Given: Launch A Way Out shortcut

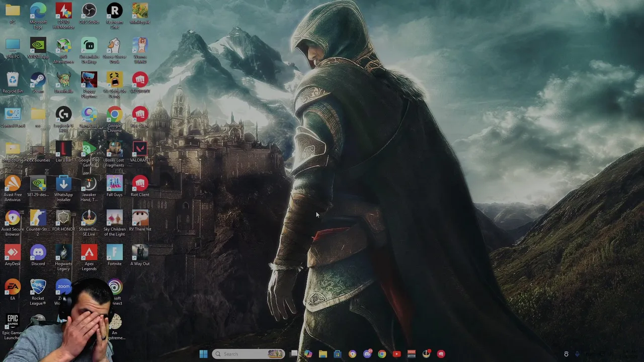Looking at the screenshot, I should pos(140,255).
